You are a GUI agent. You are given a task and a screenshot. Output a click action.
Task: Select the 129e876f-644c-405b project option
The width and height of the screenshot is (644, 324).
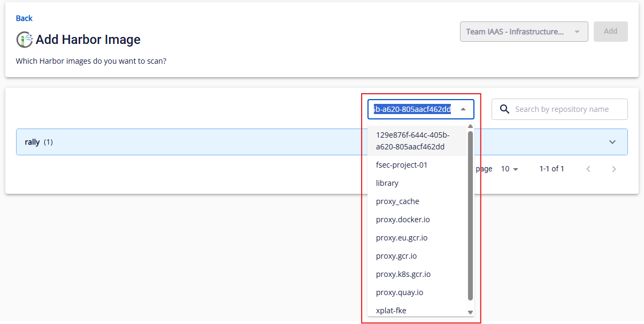pos(412,141)
